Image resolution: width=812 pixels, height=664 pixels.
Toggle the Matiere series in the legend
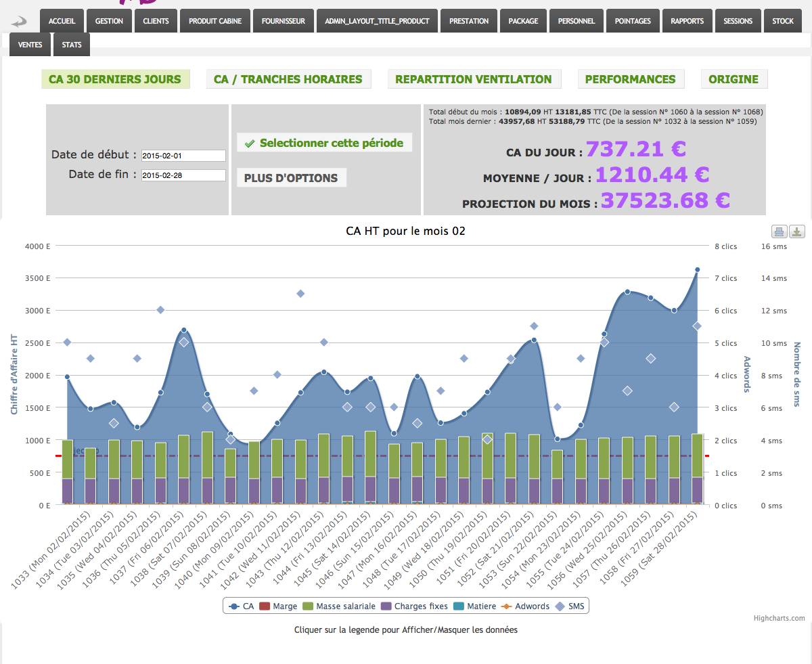point(474,606)
